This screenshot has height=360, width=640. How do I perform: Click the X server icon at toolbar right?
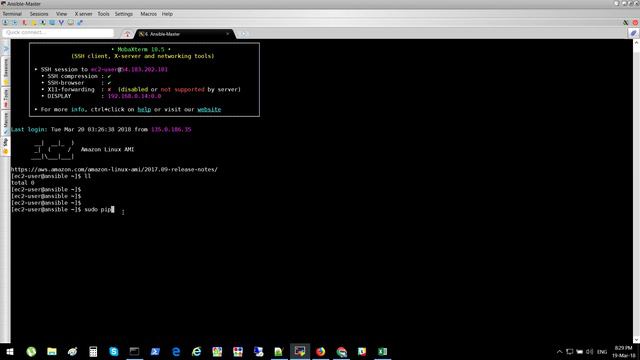tap(626, 22)
